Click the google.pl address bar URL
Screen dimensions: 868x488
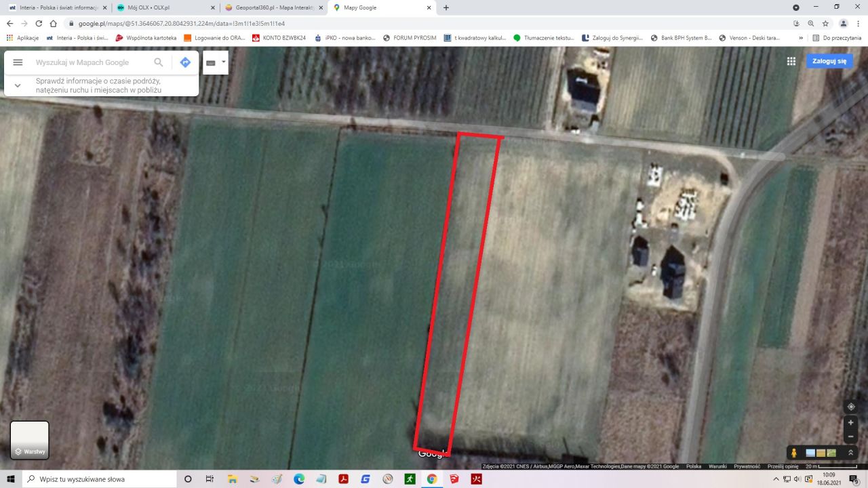181,24
